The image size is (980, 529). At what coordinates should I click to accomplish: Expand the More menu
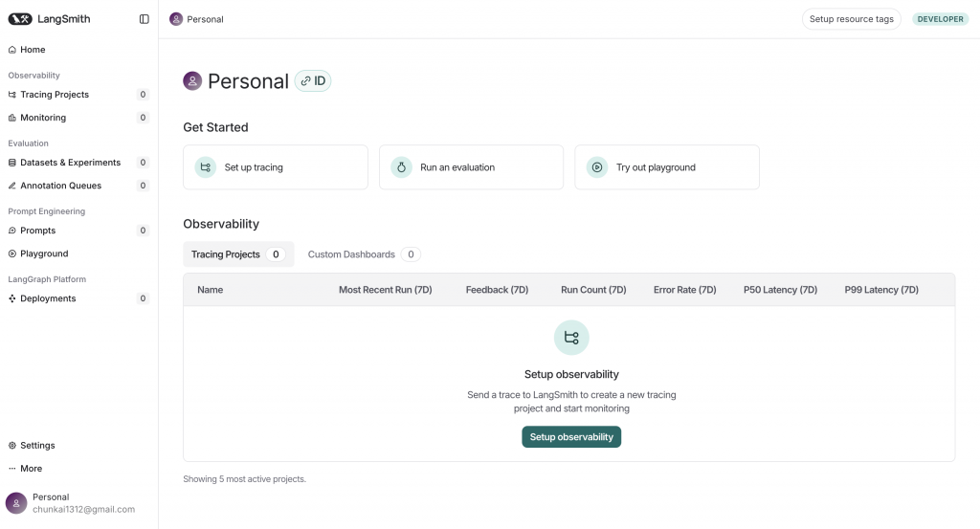coord(78,469)
